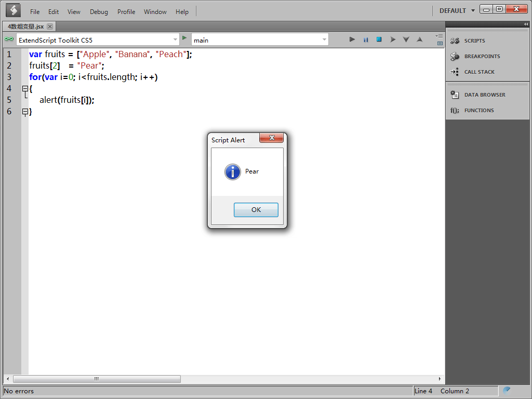Click the link chain icon beside target application
The height and width of the screenshot is (399, 532).
pyautogui.click(x=9, y=39)
